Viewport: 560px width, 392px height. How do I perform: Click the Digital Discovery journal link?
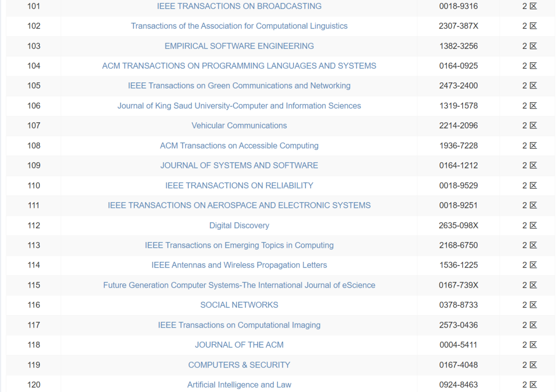click(239, 226)
